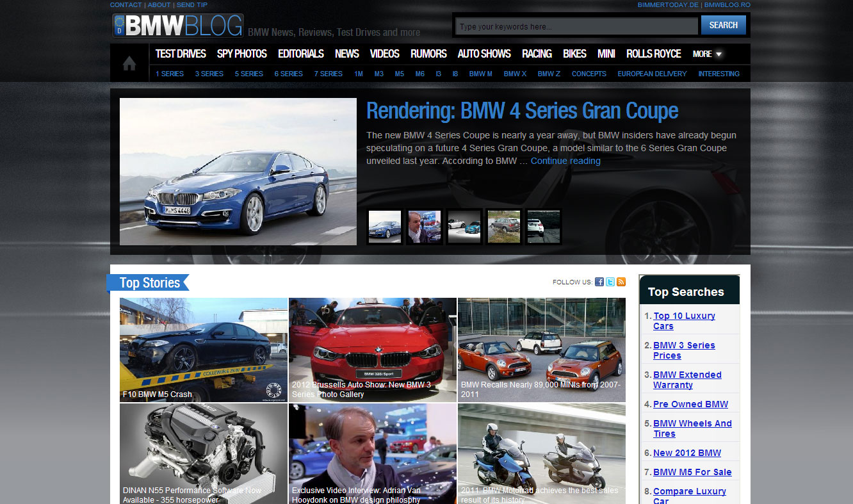This screenshot has height=504, width=853.
Task: Click the BMWBLOG logo
Action: click(x=178, y=26)
